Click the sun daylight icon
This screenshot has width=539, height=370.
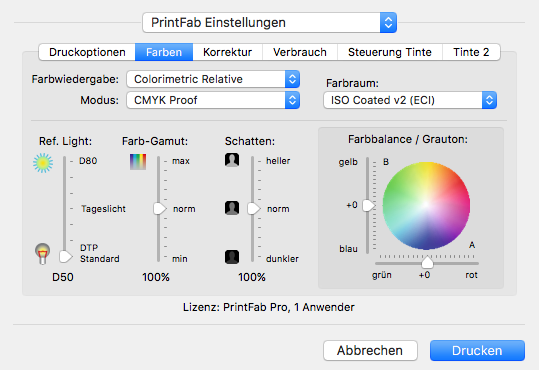click(43, 163)
